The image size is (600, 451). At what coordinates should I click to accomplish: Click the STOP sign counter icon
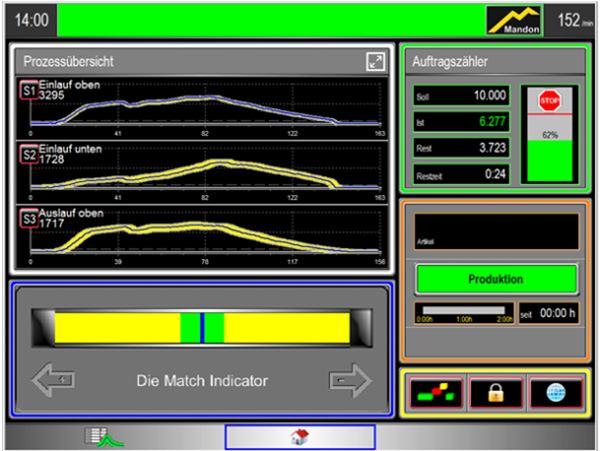tap(549, 101)
